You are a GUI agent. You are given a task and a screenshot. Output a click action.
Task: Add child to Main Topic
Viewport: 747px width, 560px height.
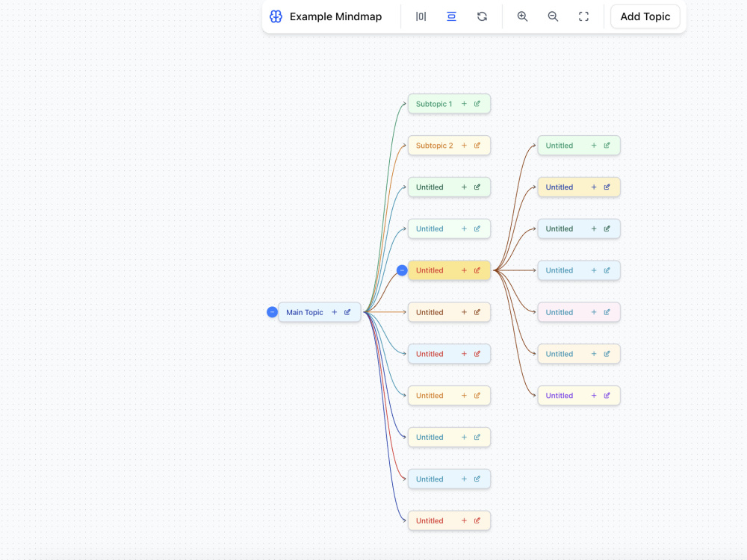pos(335,312)
